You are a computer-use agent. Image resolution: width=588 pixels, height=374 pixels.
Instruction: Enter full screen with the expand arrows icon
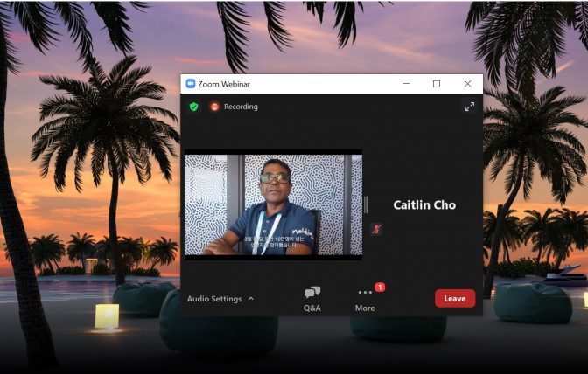tap(469, 107)
